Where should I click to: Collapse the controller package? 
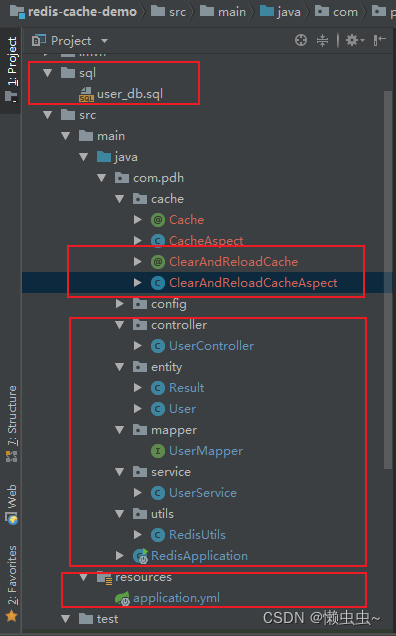click(120, 325)
